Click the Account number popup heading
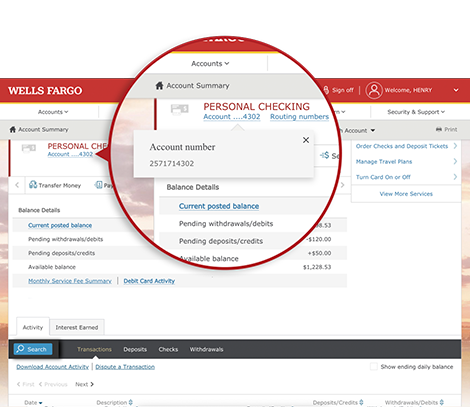This screenshot has width=470, height=407. click(x=182, y=147)
